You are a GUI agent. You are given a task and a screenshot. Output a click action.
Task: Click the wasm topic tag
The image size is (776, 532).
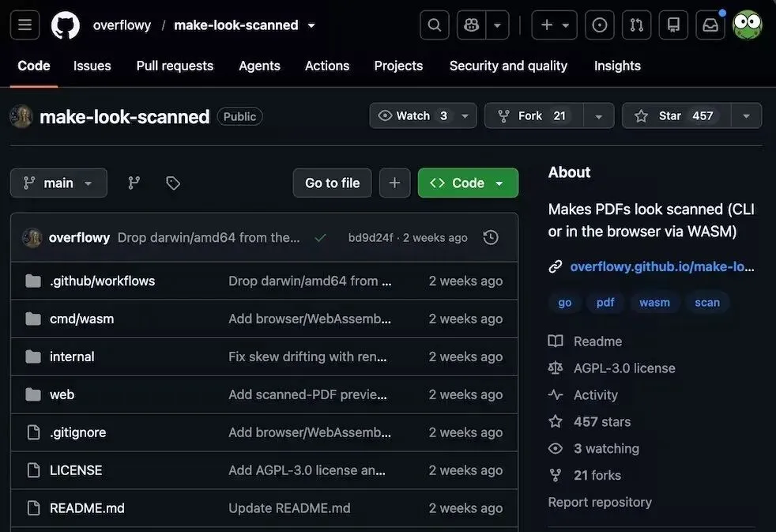click(x=654, y=303)
